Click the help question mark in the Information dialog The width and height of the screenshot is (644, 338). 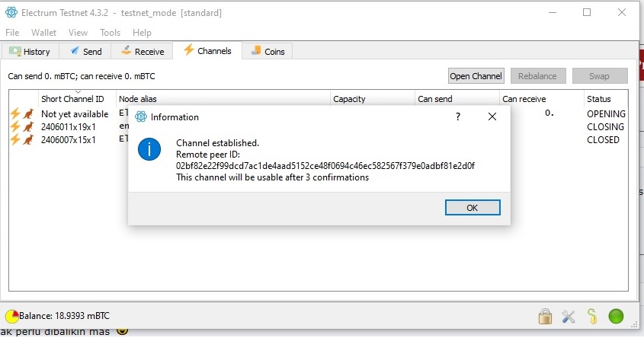click(x=458, y=117)
